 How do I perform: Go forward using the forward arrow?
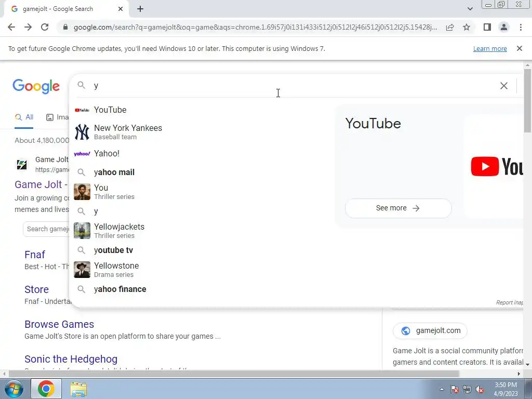[x=28, y=27]
